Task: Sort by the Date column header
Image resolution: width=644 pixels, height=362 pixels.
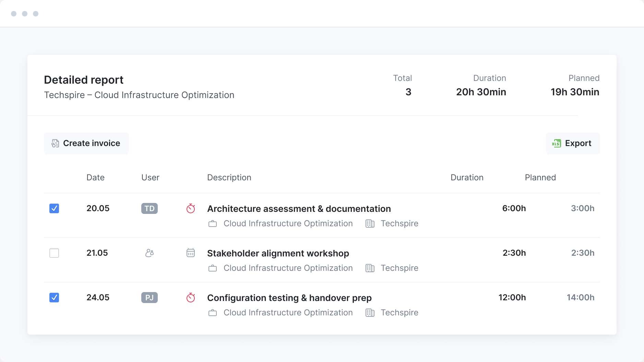Action: (x=95, y=178)
